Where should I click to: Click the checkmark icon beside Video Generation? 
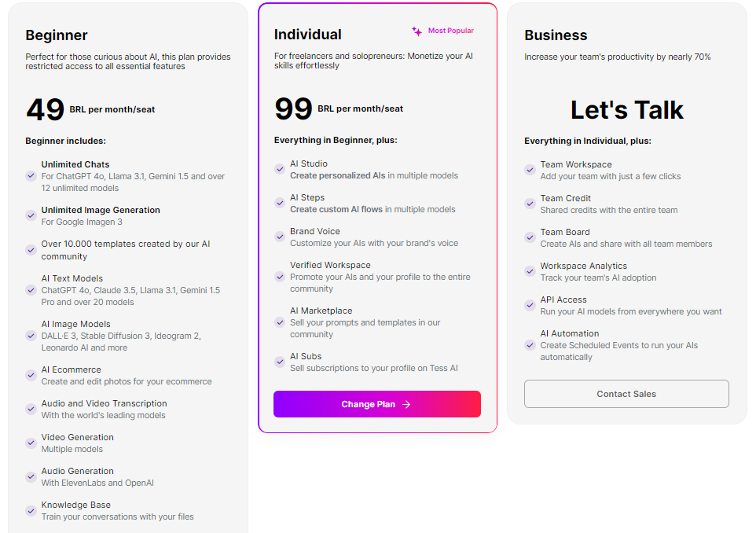(x=31, y=443)
